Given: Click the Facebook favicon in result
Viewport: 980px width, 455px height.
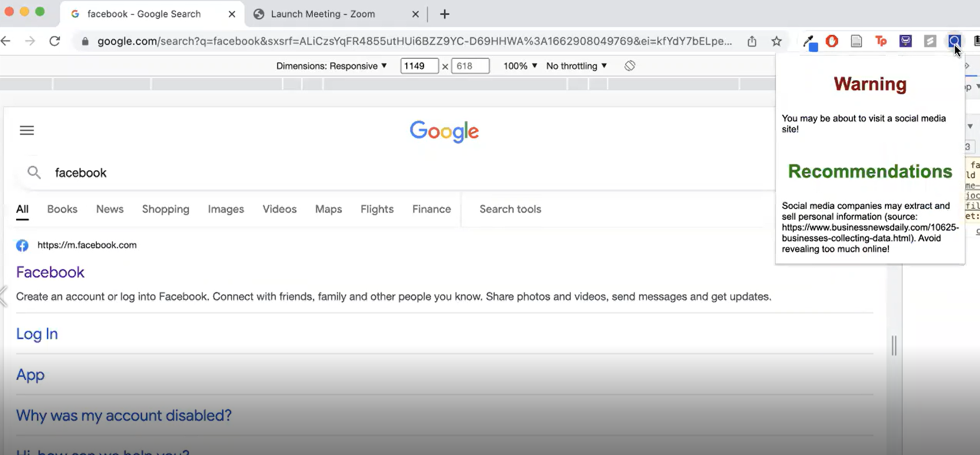Looking at the screenshot, I should (22, 246).
